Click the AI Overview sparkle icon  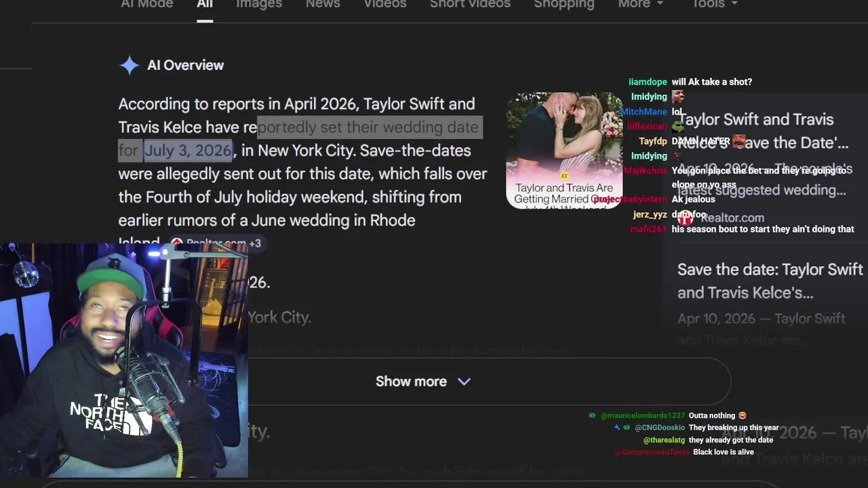point(129,65)
